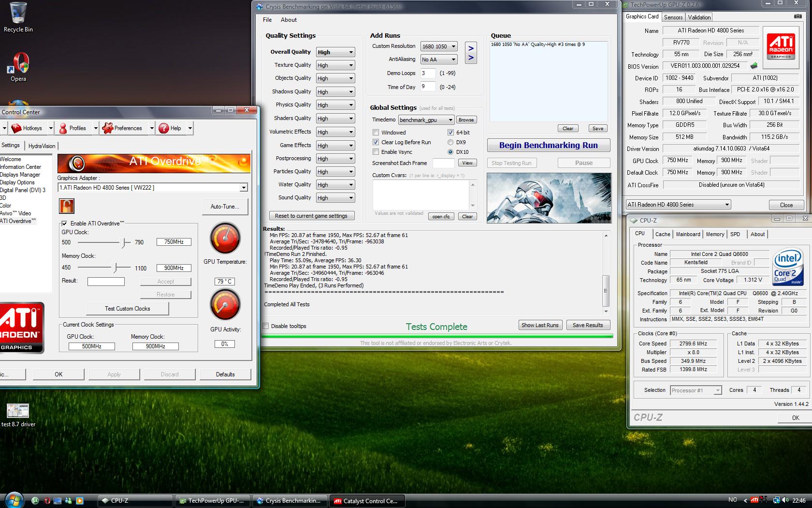Enable the Windowed checkbox
The width and height of the screenshot is (812, 508).
click(x=376, y=133)
